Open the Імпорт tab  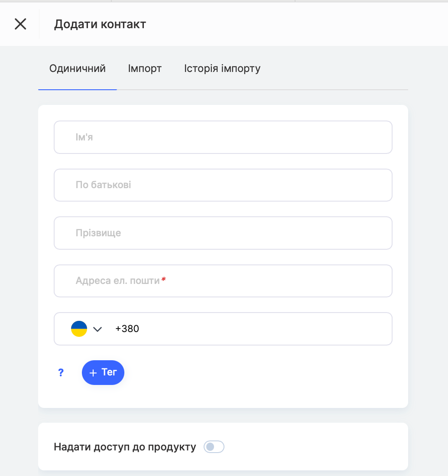tap(145, 68)
